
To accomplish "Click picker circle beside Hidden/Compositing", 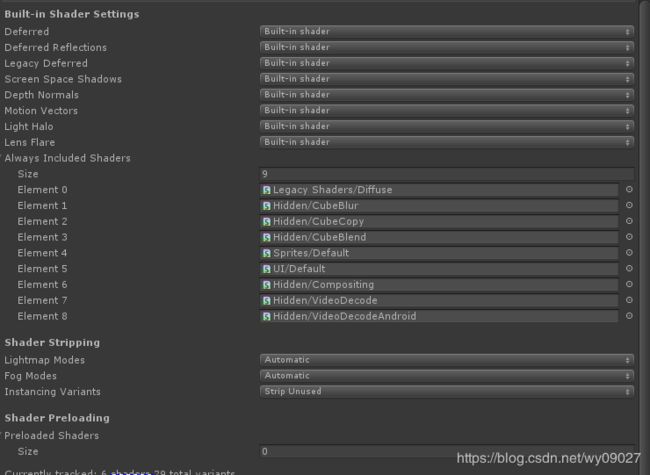I will pyautogui.click(x=629, y=285).
